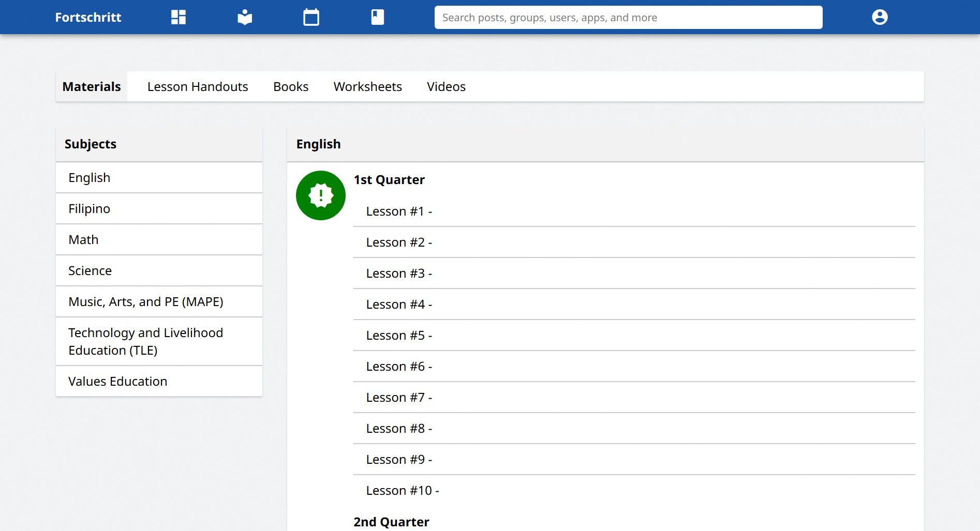
Task: Open the Books tab
Action: tap(291, 86)
